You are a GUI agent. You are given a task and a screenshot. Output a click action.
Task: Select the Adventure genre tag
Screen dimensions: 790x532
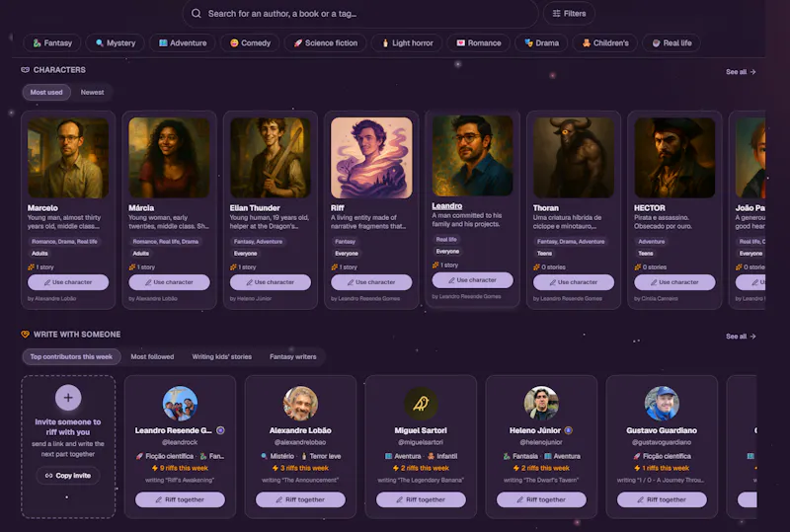183,42
